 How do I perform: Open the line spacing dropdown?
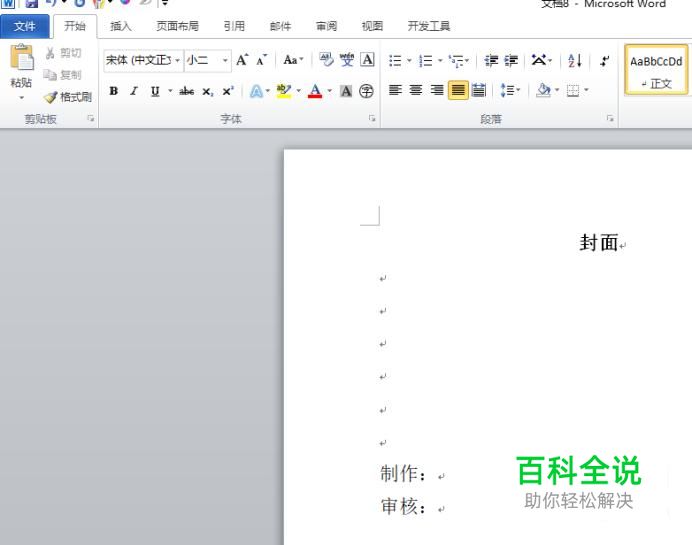tap(510, 90)
